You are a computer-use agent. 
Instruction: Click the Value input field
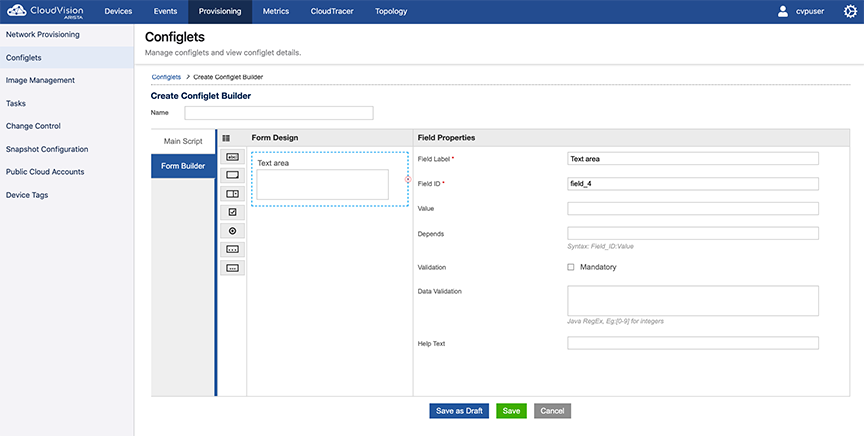(x=693, y=208)
